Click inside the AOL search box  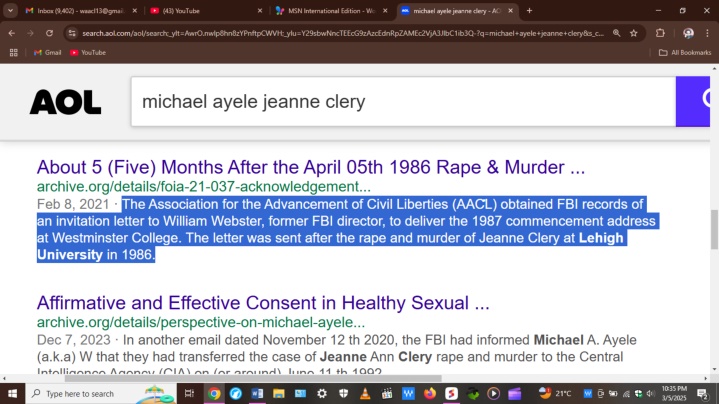coord(403,101)
